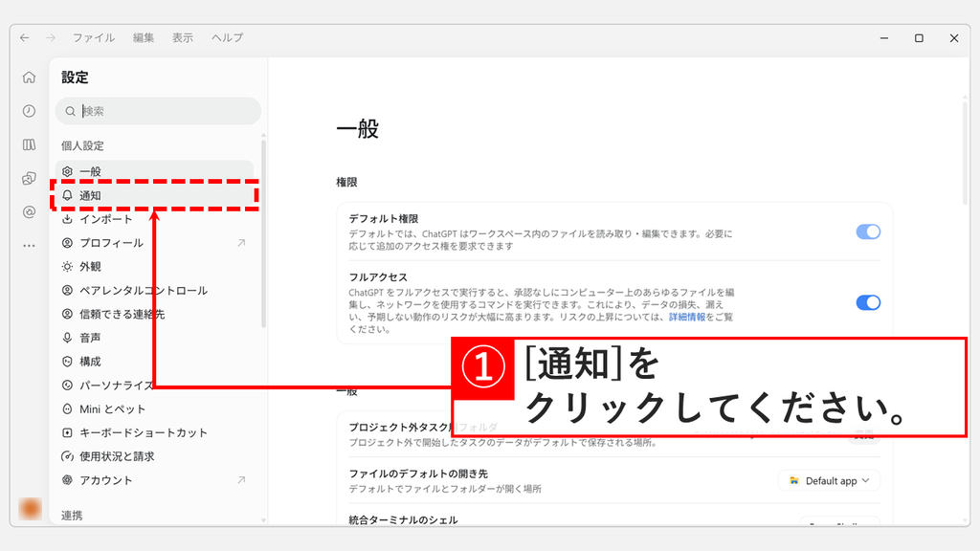Image resolution: width=980 pixels, height=551 pixels.
Task: Click the 連携 section label
Action: click(72, 516)
